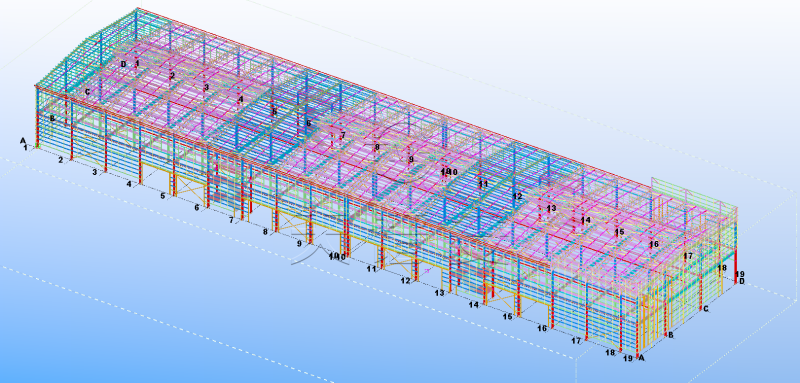The width and height of the screenshot is (800, 383).
Task: Click axis letter B on the right gable end
Action: [671, 335]
